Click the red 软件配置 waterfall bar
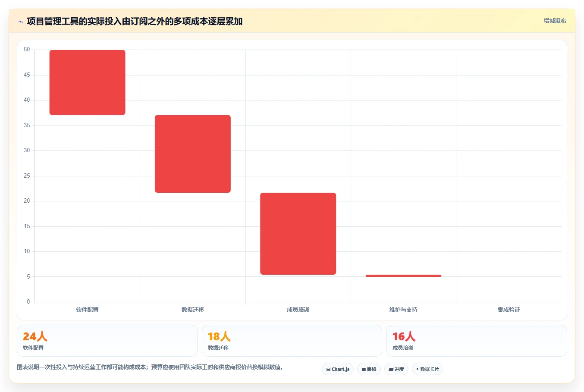Viewport: 584px width, 392px height. coord(88,82)
